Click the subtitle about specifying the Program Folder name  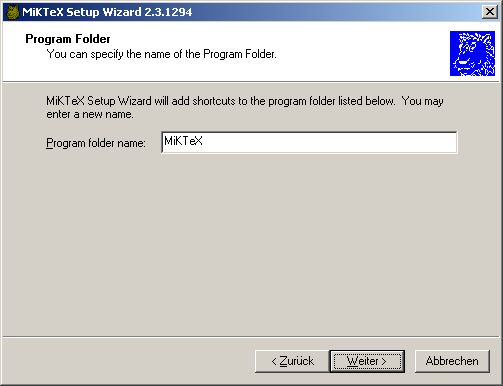[162, 54]
